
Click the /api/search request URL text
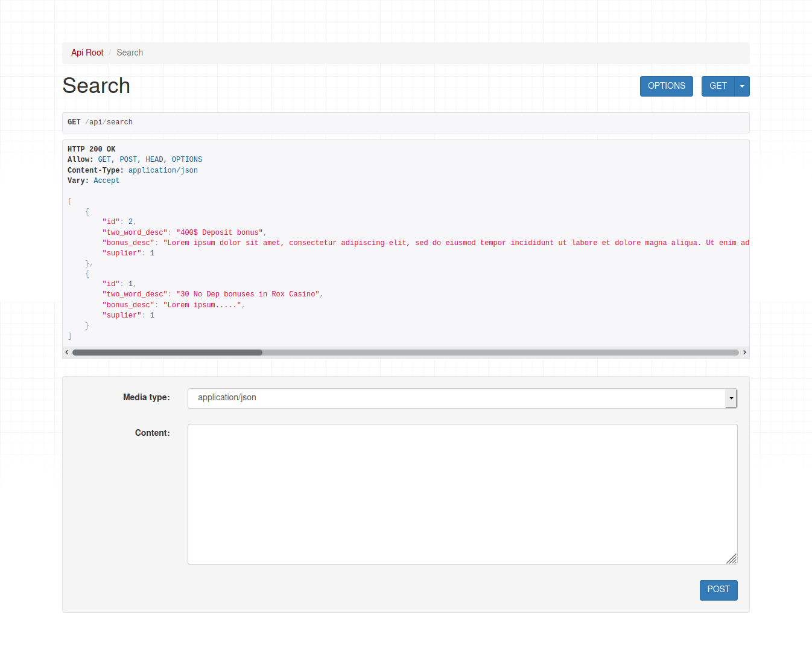tap(109, 122)
